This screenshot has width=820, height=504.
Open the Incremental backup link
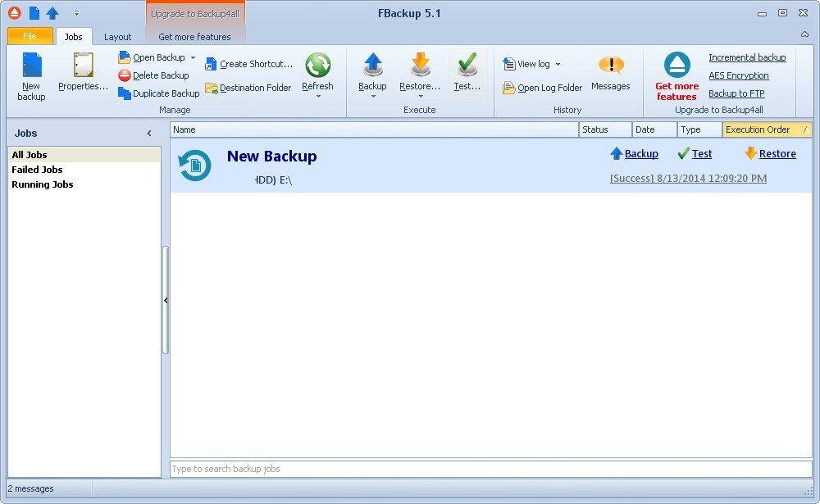pos(747,57)
